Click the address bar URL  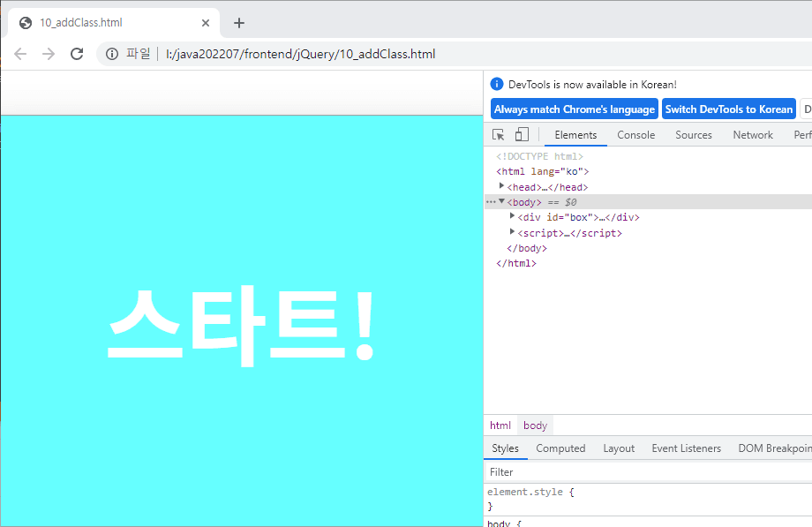(x=300, y=54)
